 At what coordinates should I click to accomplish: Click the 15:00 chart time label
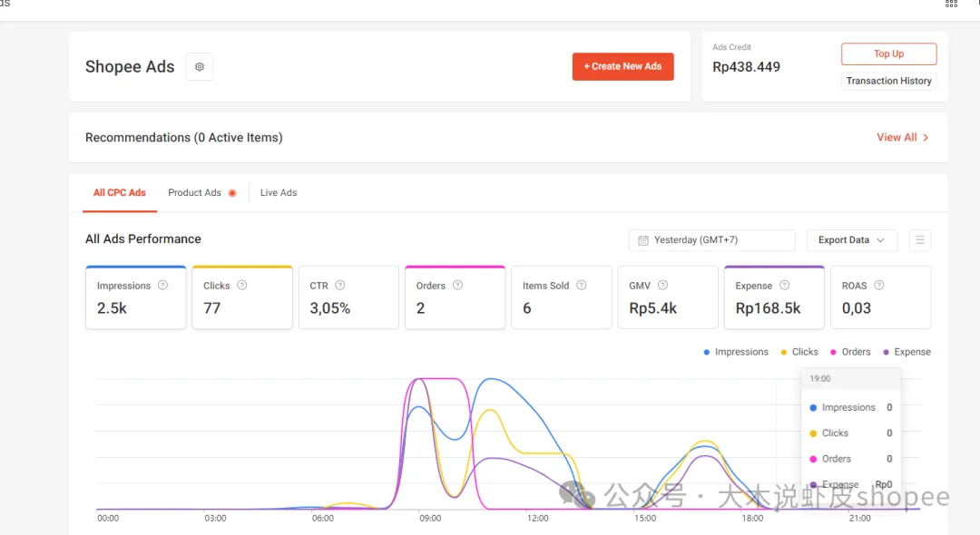tap(645, 518)
